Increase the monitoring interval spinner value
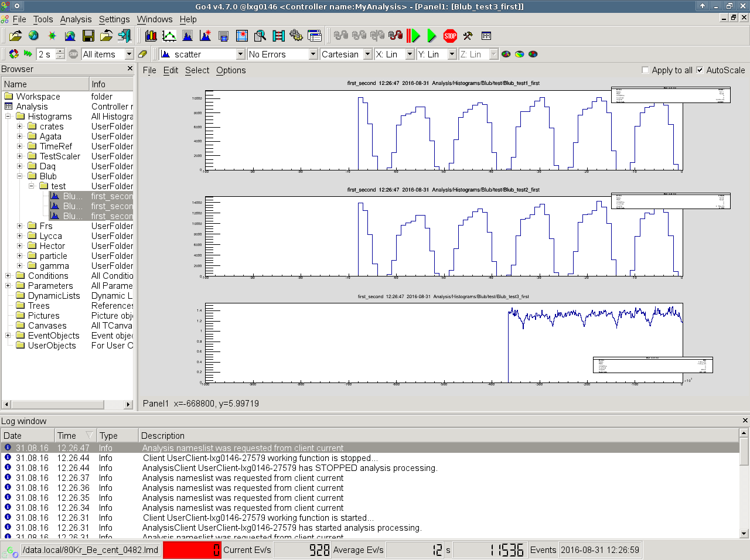Screen dimensions: 750x560 click(60, 52)
